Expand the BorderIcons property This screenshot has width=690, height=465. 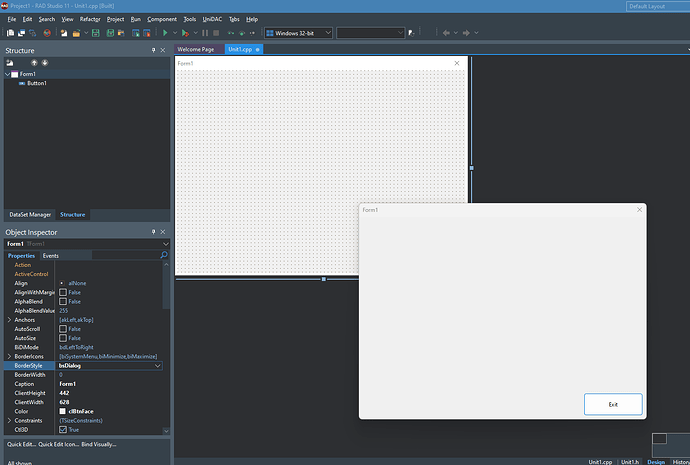(x=9, y=356)
